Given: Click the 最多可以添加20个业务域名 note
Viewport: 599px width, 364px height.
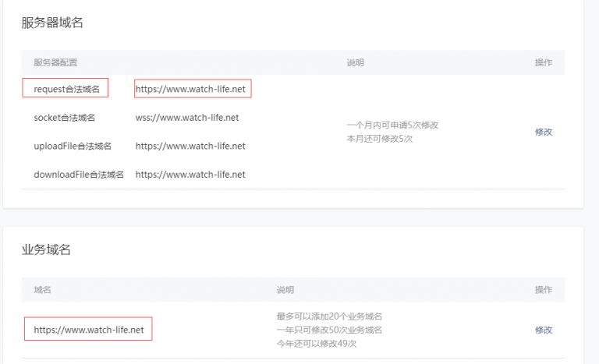Looking at the screenshot, I should [x=329, y=316].
